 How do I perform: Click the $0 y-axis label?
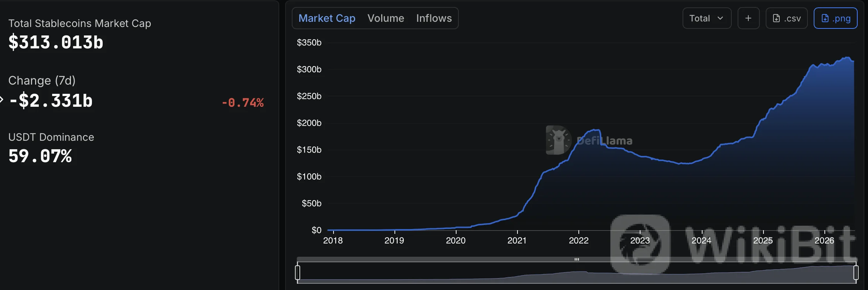[x=317, y=230]
